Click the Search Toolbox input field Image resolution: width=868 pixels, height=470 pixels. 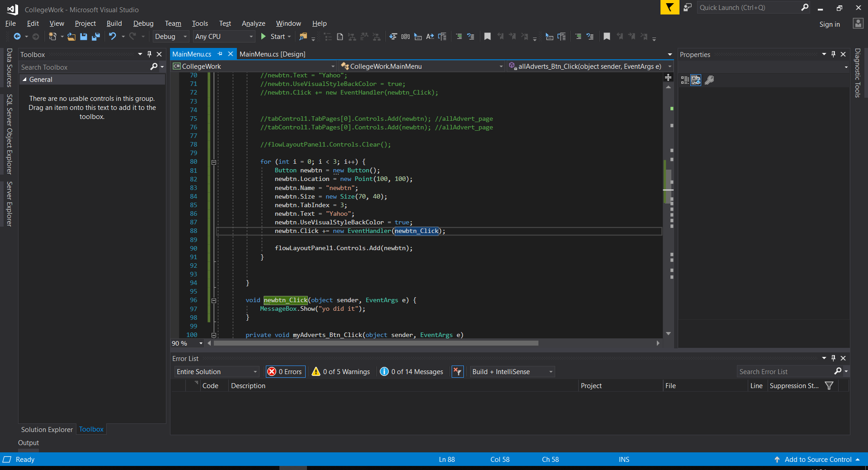[x=85, y=67]
